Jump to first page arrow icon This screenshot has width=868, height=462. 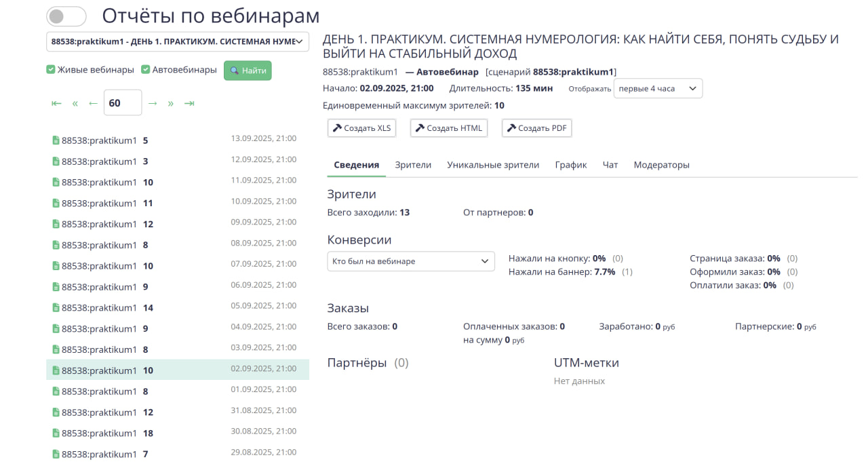(x=56, y=103)
